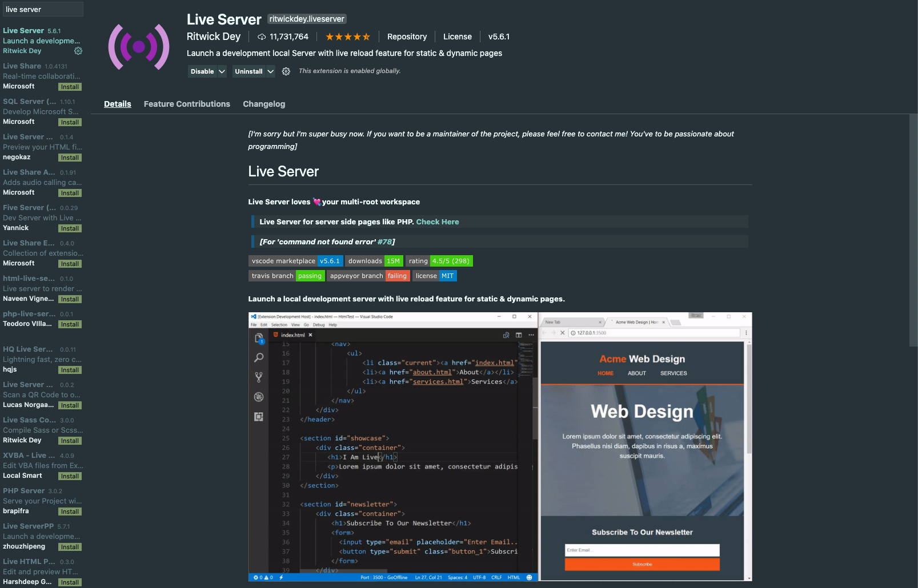
Task: Switch to the Details tab
Action: pos(118,104)
